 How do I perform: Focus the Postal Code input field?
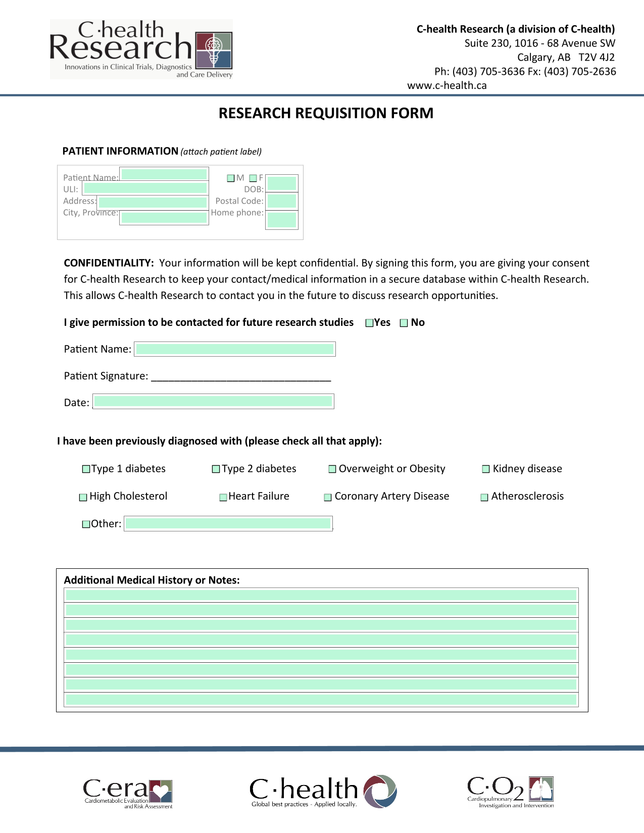pos(282,201)
